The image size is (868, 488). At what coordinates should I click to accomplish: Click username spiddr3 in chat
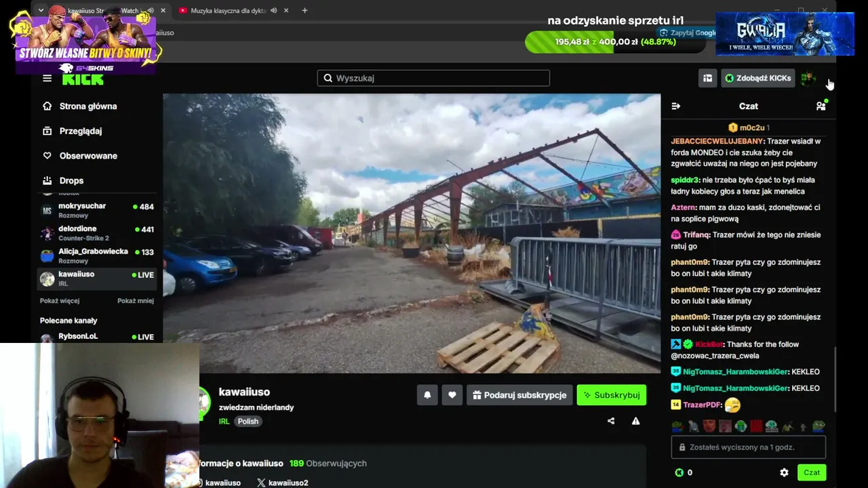pos(684,180)
